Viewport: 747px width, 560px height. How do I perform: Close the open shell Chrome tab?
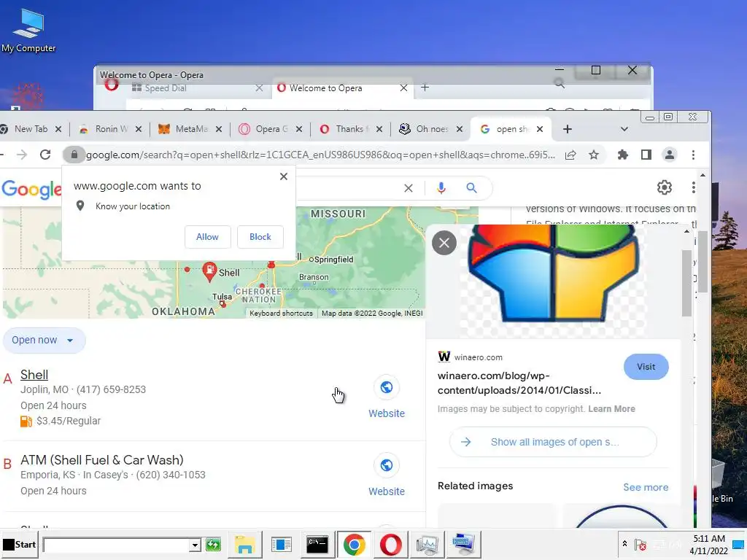point(540,129)
